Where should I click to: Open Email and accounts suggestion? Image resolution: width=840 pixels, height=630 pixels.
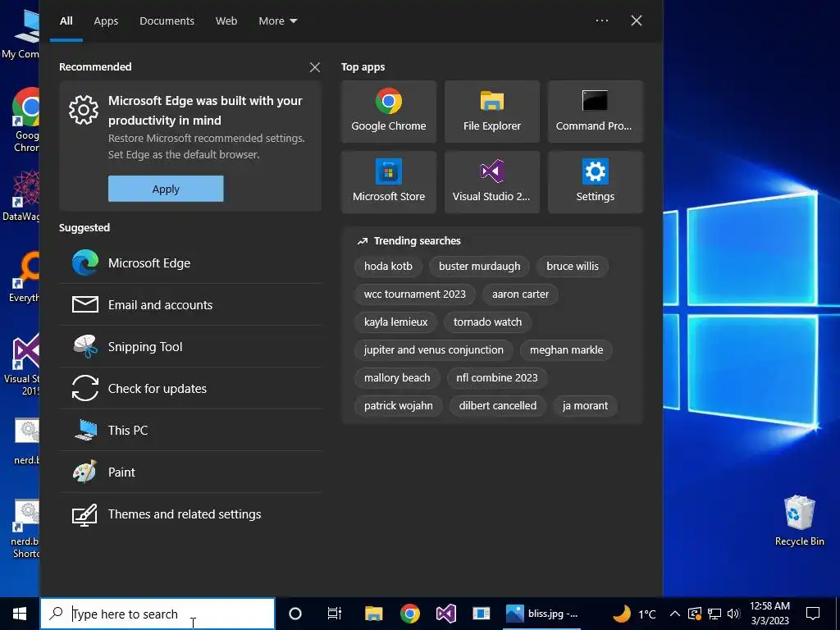[x=190, y=305]
